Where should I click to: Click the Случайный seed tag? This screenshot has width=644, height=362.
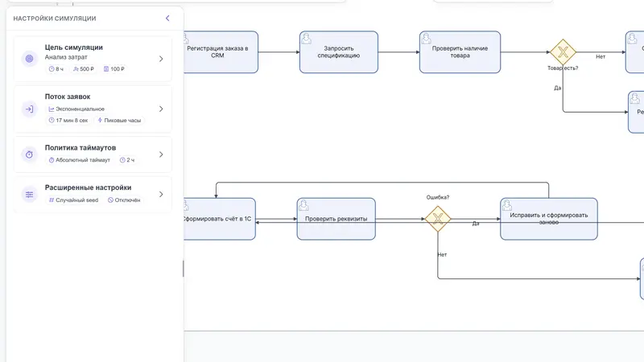coord(73,200)
